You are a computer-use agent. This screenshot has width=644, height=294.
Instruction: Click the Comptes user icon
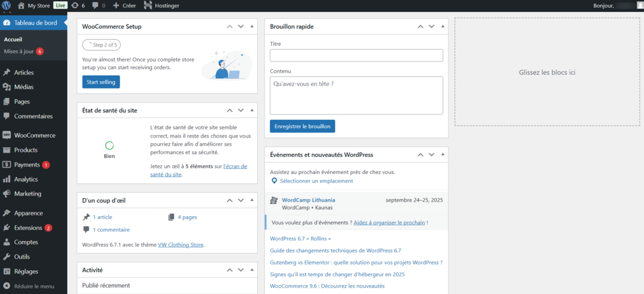[6, 242]
